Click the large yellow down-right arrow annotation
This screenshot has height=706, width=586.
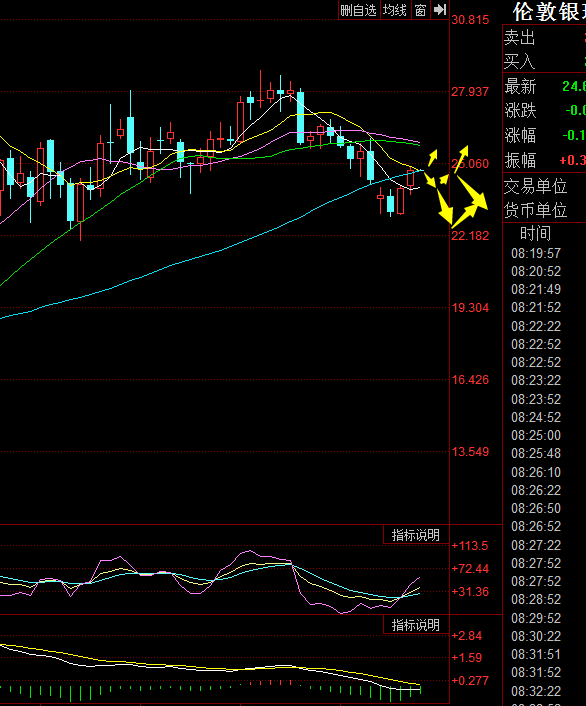click(x=473, y=194)
